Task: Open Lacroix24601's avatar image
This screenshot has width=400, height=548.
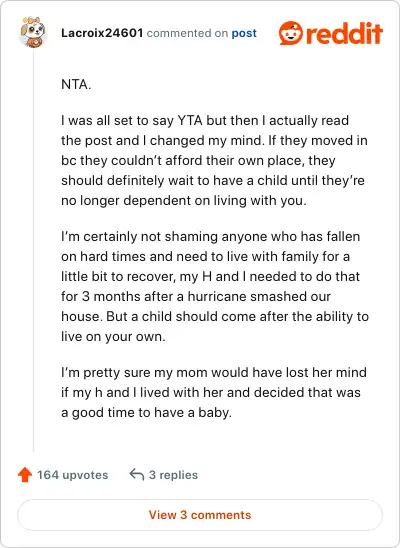Action: click(x=33, y=32)
